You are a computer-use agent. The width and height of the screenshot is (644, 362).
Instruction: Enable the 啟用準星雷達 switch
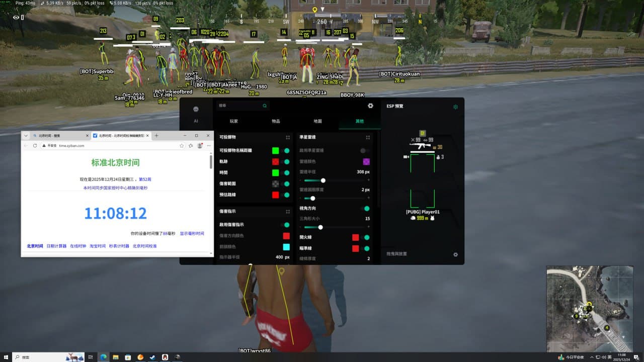[365, 150]
